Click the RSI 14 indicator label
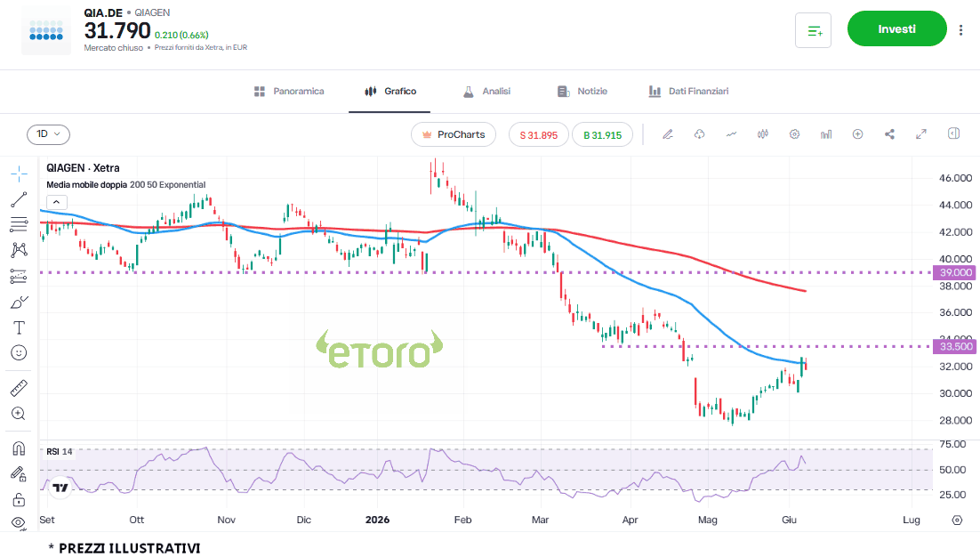The image size is (980, 557). click(60, 451)
